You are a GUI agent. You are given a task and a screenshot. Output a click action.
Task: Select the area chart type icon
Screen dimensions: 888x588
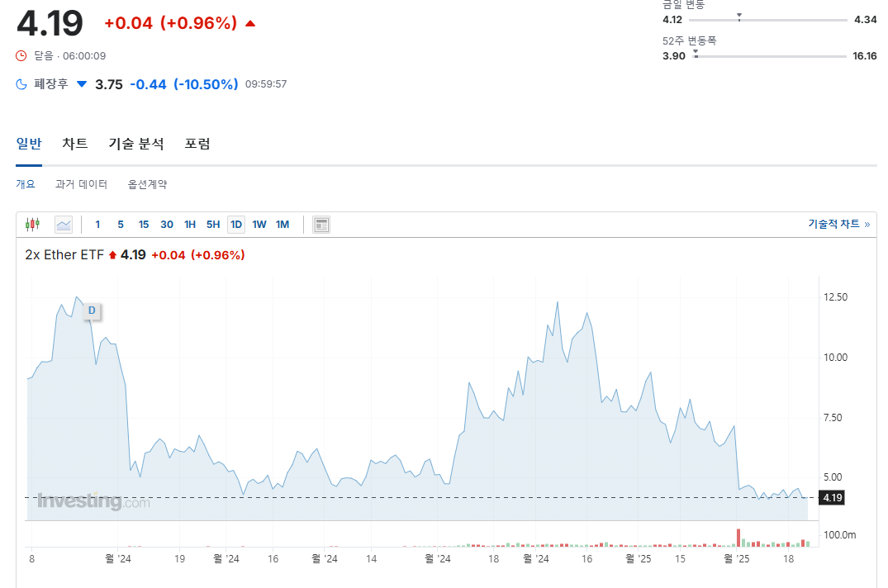(x=64, y=225)
